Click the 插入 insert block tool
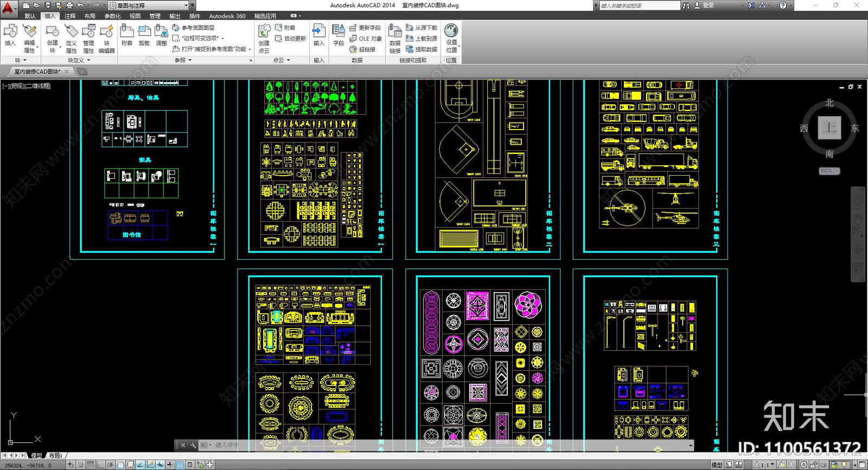This screenshot has height=470, width=868. [10, 36]
